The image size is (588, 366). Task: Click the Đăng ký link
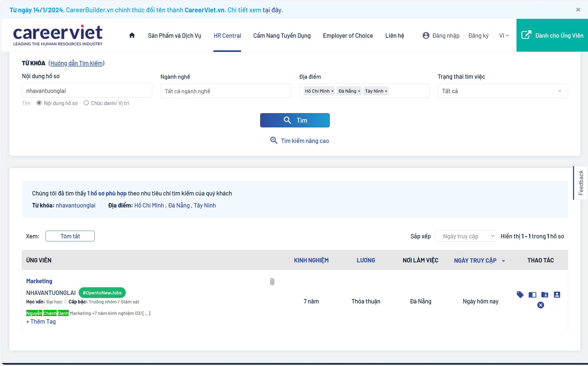[478, 36]
